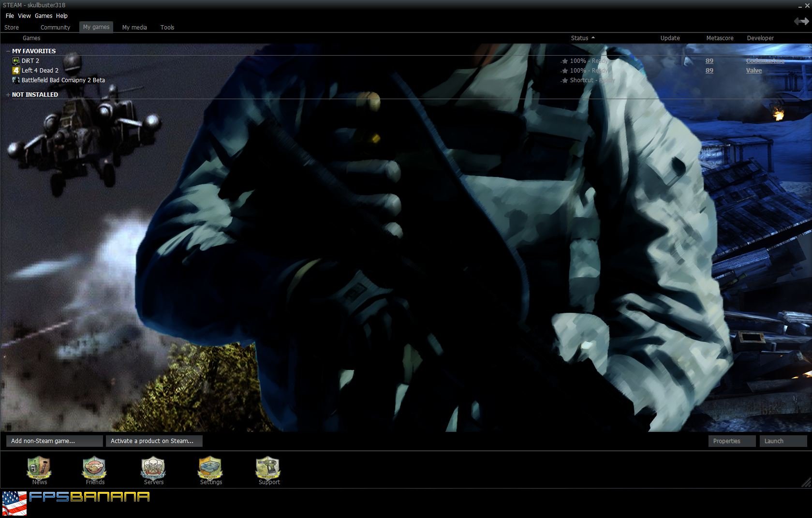Click the Battlefield Bad Company 2 Beta icon

(x=16, y=80)
